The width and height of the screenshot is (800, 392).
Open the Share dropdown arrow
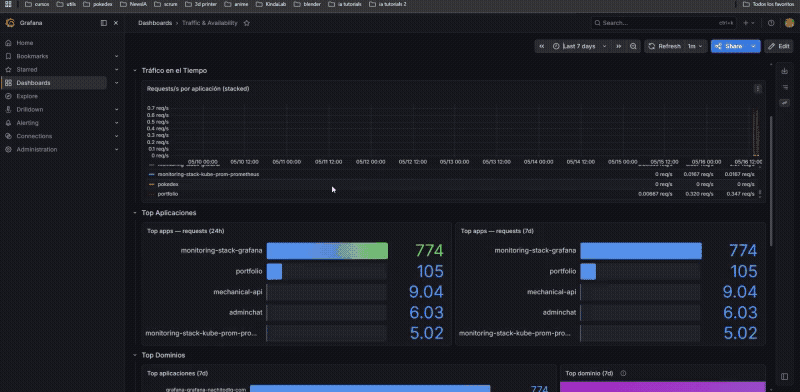point(753,46)
